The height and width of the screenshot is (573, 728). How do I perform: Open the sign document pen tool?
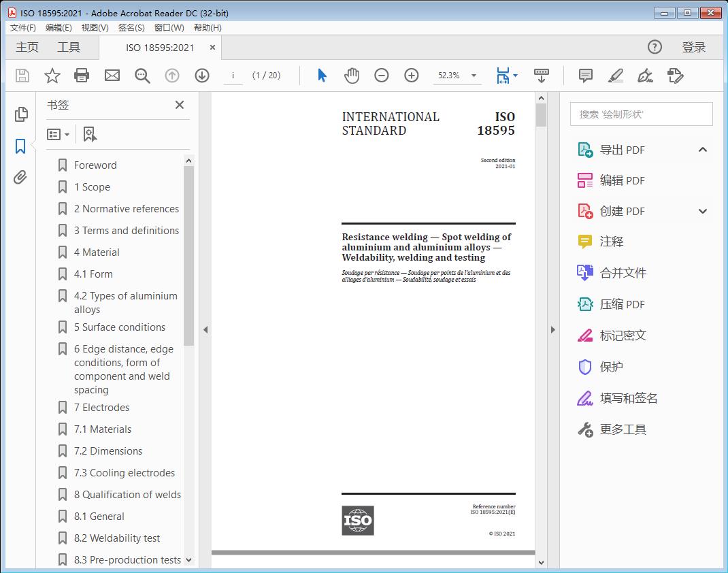click(x=646, y=76)
